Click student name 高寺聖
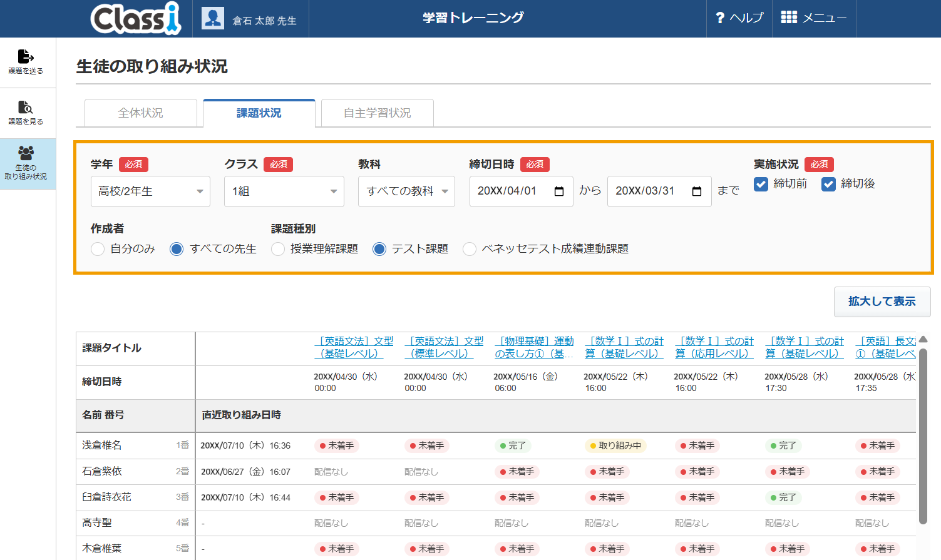Image resolution: width=941 pixels, height=560 pixels. pyautogui.click(x=97, y=523)
